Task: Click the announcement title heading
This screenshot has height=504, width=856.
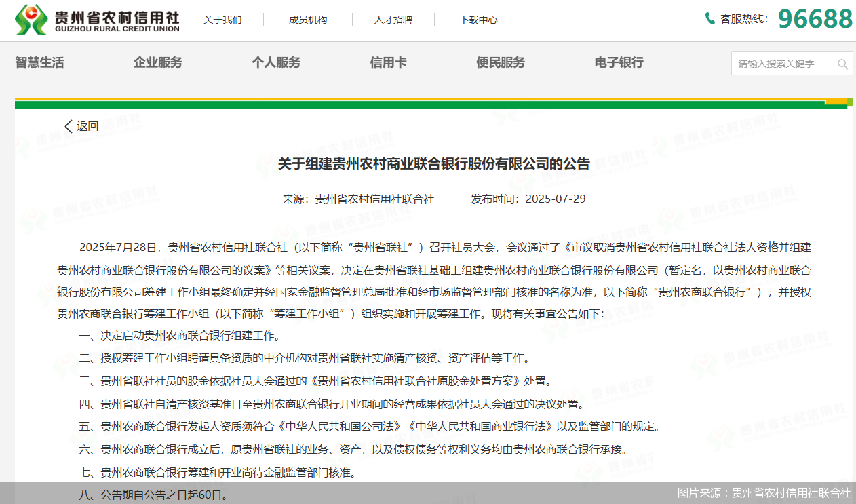Action: coord(434,163)
